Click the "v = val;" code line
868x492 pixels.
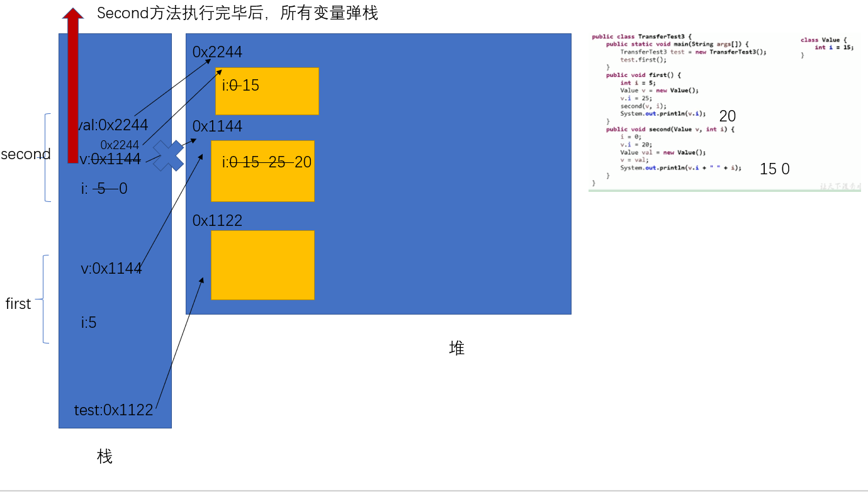tap(634, 160)
